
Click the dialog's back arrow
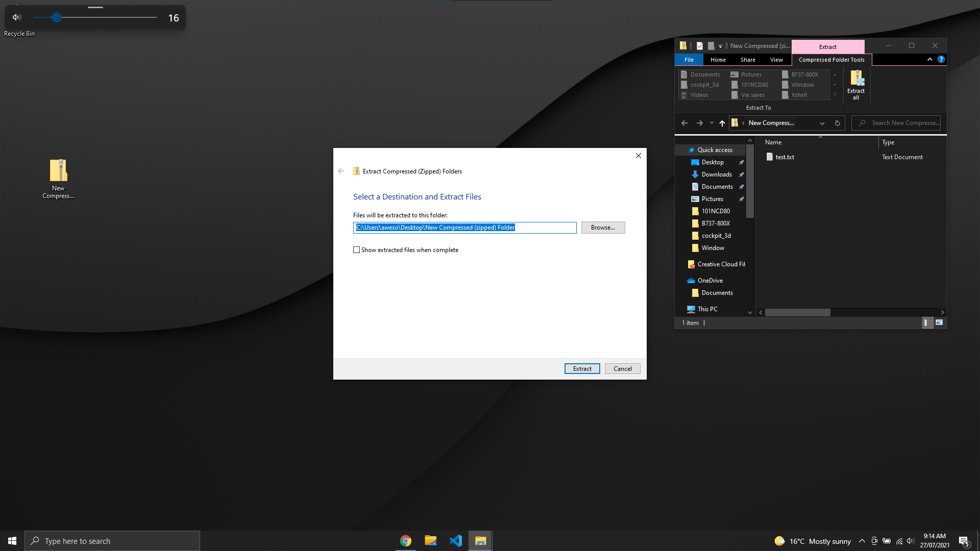click(341, 171)
